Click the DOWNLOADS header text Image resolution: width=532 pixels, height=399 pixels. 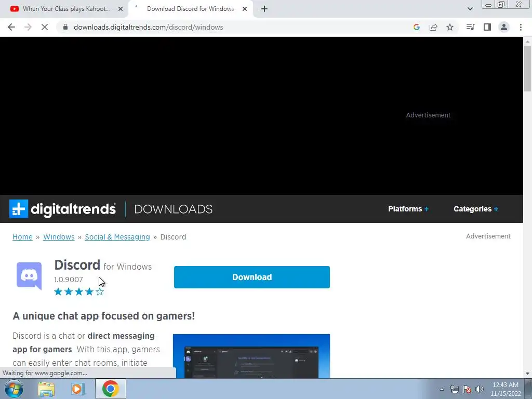click(x=174, y=209)
